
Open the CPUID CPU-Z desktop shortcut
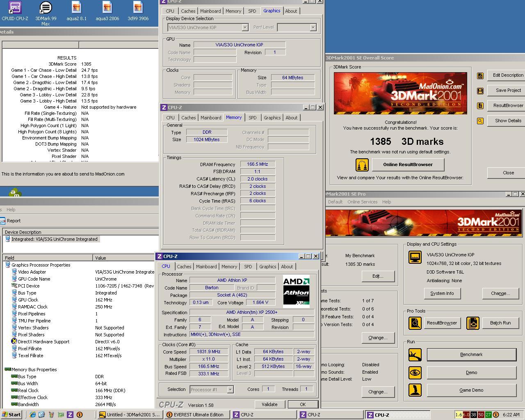(15, 11)
